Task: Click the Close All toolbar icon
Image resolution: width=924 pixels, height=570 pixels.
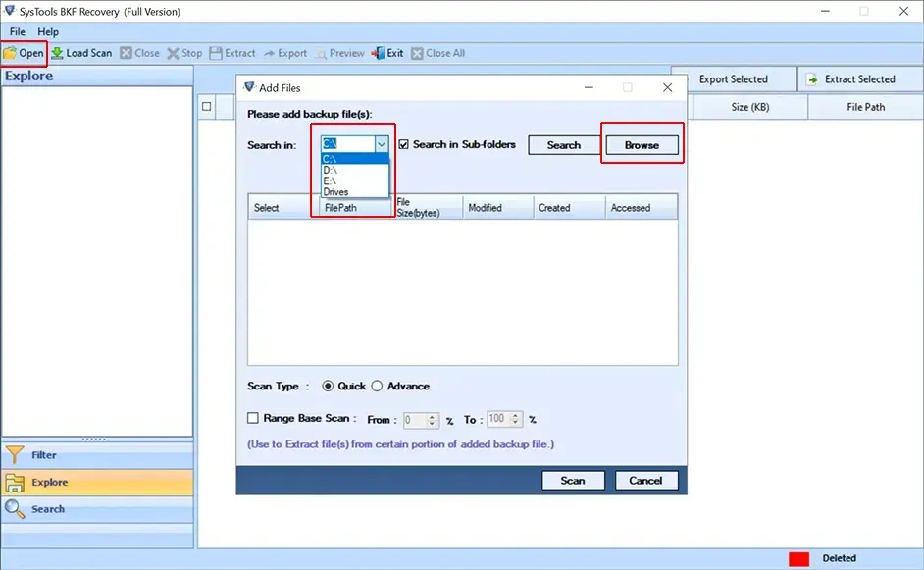Action: pyautogui.click(x=417, y=53)
